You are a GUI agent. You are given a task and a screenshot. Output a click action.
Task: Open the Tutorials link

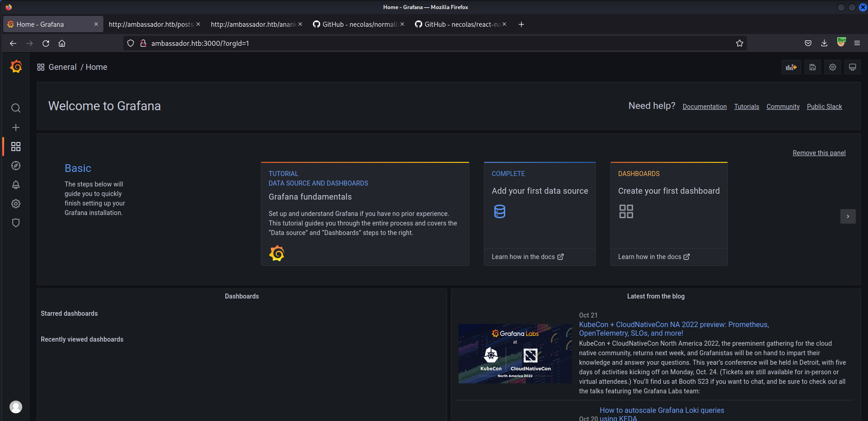[x=747, y=107]
